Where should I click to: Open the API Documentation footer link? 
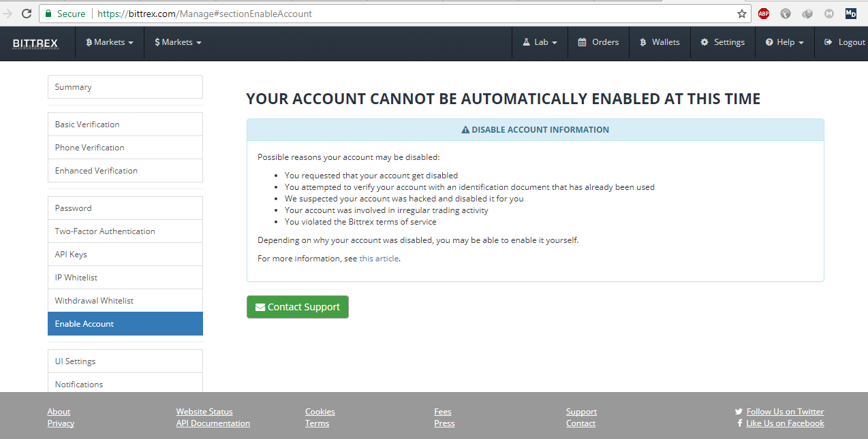[x=213, y=423]
